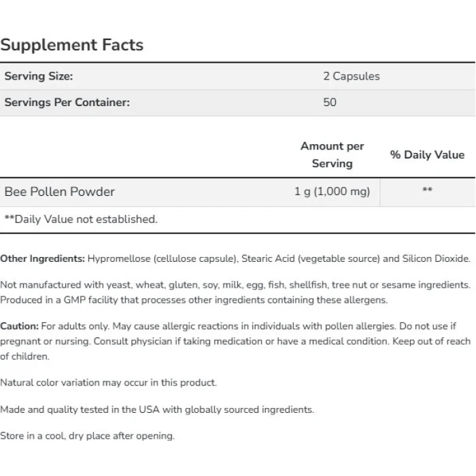Click the Made and quality tested line

pyautogui.click(x=157, y=409)
